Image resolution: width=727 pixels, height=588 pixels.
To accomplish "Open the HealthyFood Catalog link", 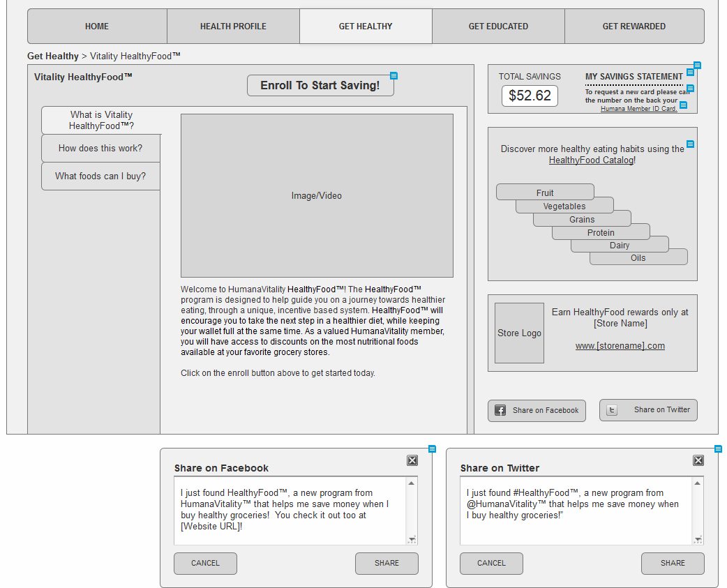I will pyautogui.click(x=591, y=160).
